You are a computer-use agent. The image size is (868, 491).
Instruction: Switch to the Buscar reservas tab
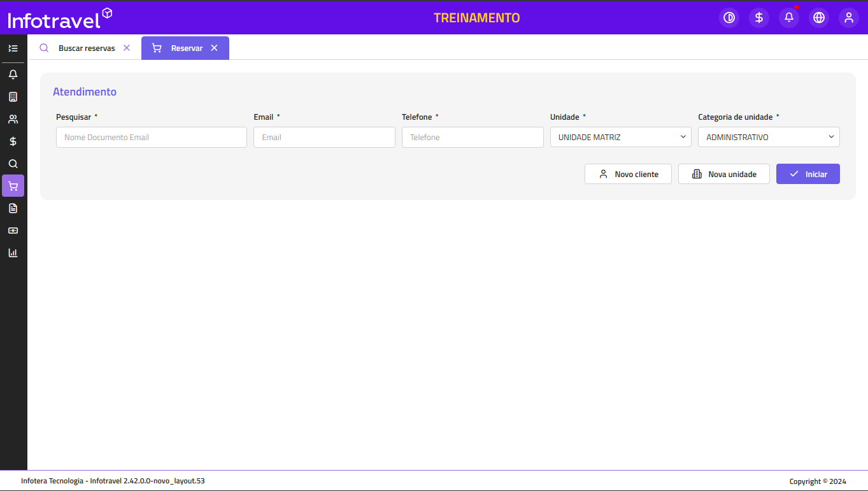click(87, 48)
